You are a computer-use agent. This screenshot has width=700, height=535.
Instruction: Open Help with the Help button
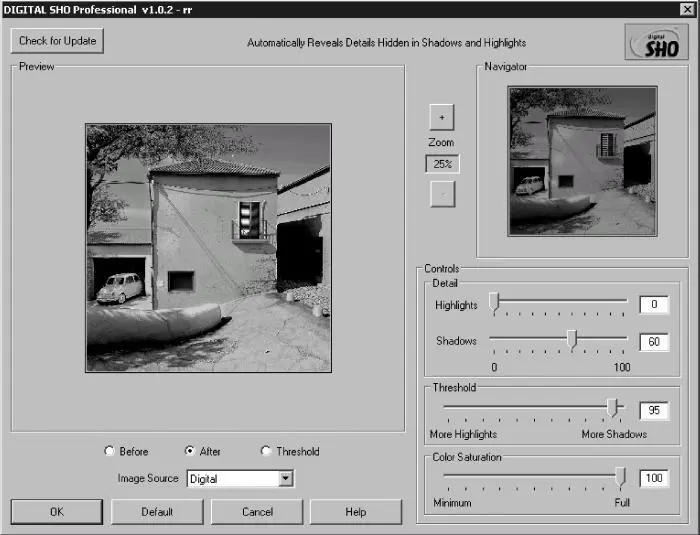tap(356, 512)
